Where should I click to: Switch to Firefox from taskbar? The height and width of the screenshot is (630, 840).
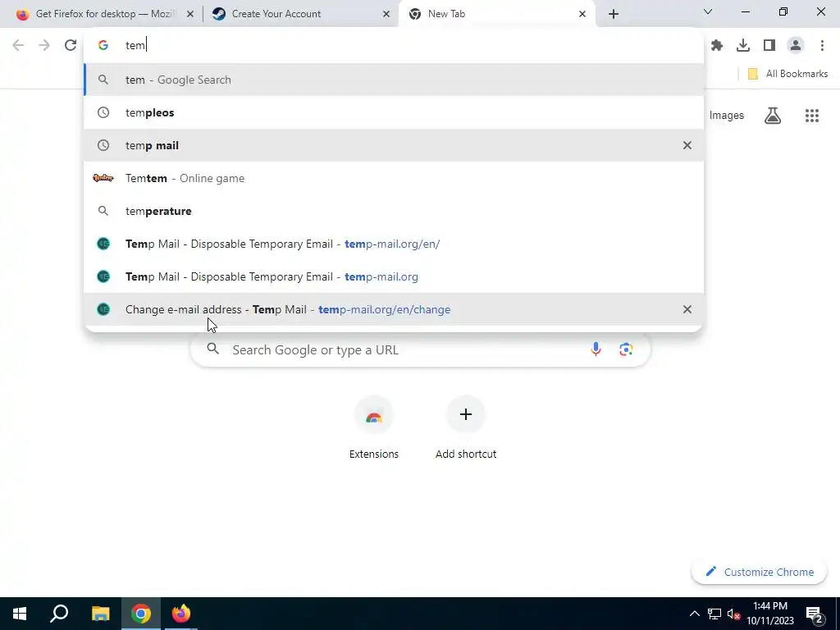(x=181, y=614)
